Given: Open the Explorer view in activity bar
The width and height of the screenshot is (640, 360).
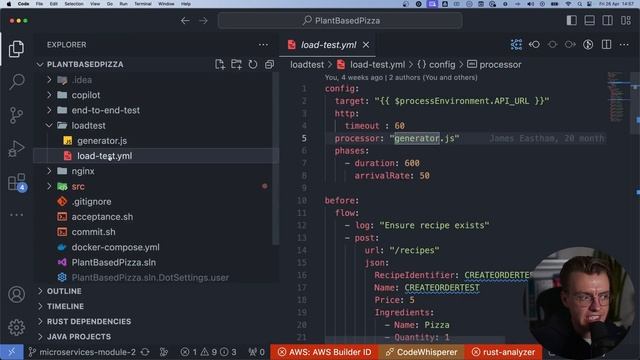Looking at the screenshot, I should 16,49.
